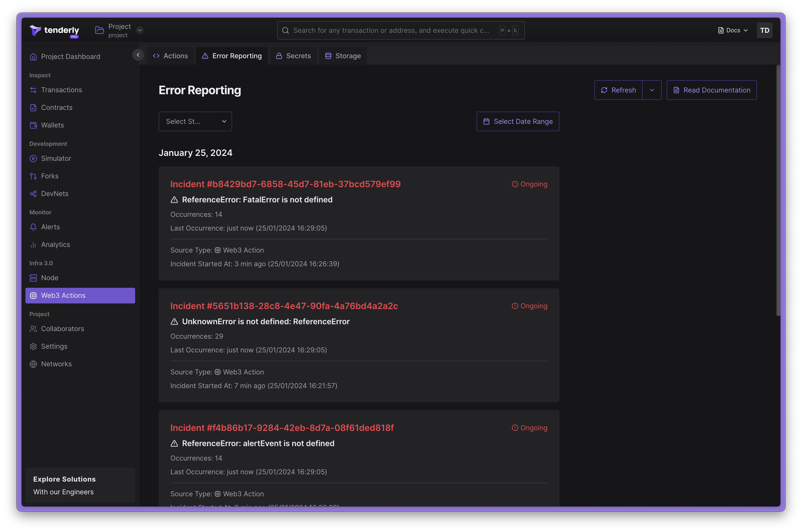
Task: Open the Select Status dropdown
Action: coord(195,121)
